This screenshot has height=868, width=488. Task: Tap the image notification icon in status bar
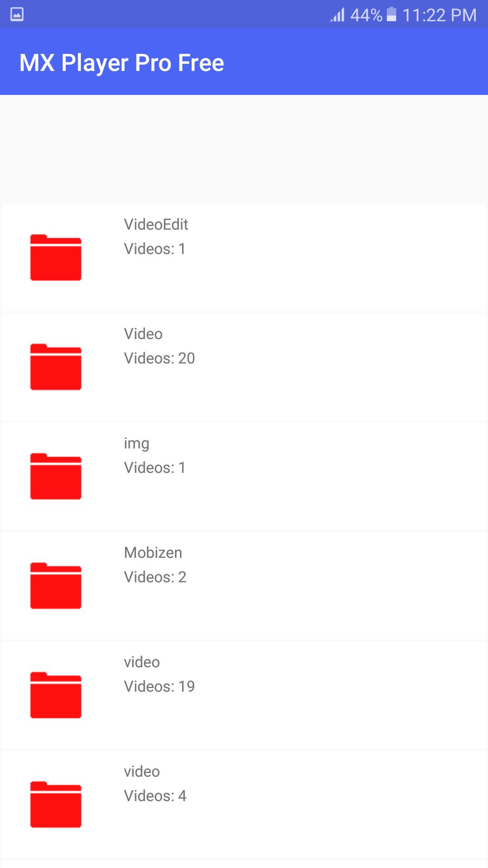[17, 14]
